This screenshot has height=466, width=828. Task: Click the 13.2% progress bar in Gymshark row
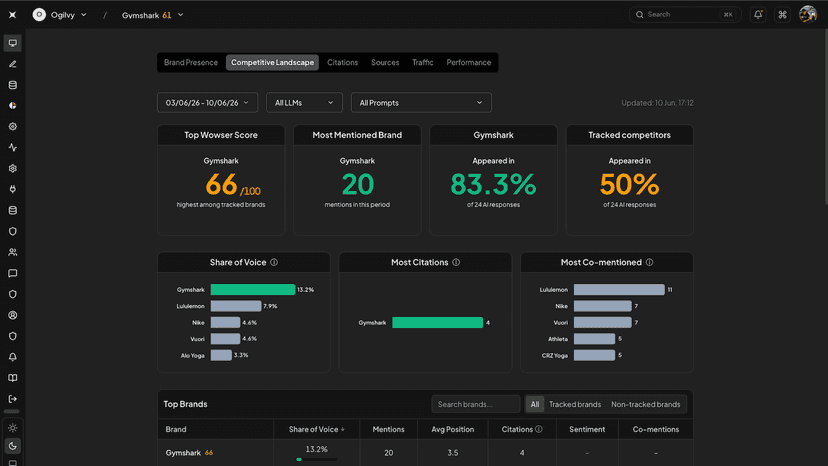(x=316, y=459)
